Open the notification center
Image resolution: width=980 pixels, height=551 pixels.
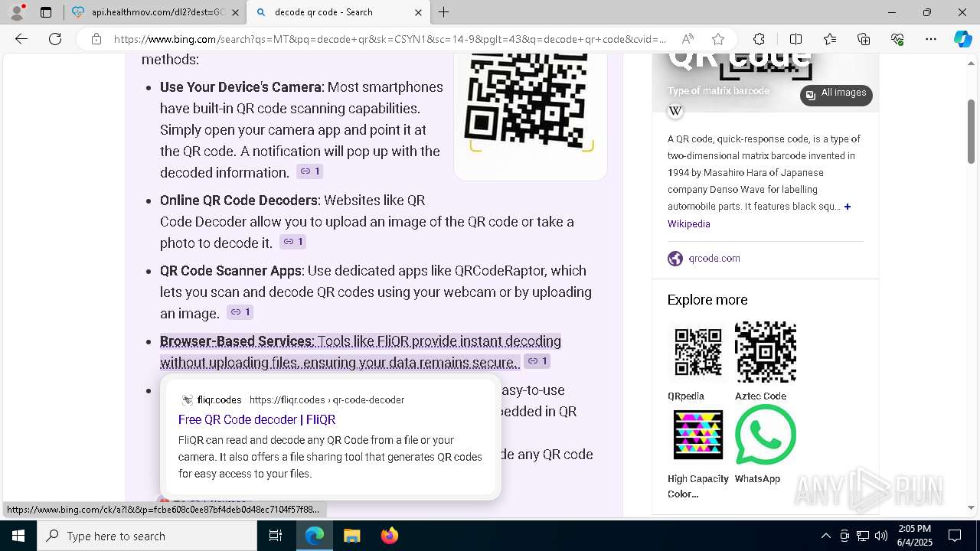coord(955,536)
